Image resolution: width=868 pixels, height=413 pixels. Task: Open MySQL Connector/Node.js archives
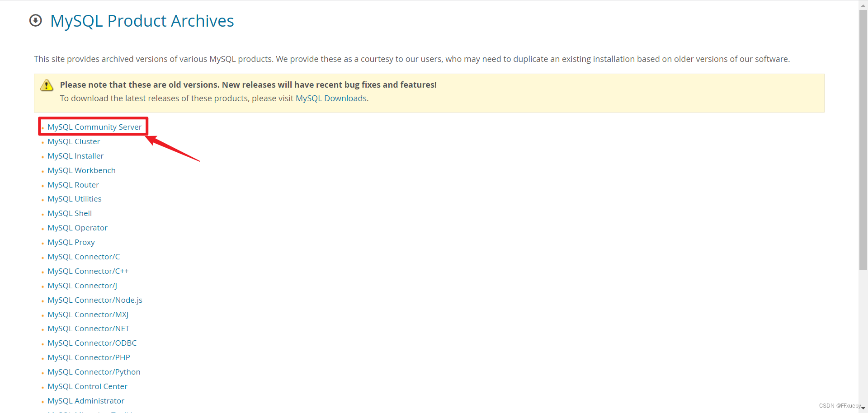tap(95, 300)
